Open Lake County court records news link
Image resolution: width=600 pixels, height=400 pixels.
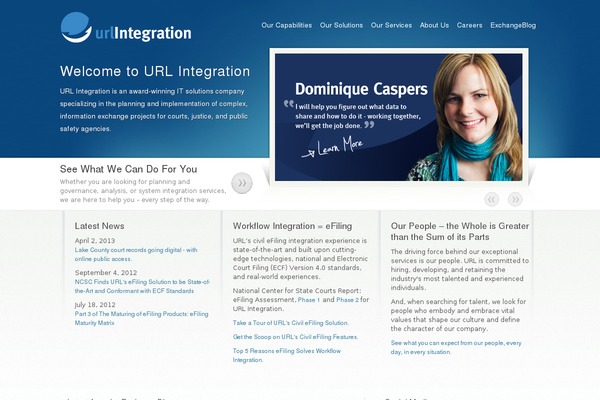pyautogui.click(x=136, y=255)
